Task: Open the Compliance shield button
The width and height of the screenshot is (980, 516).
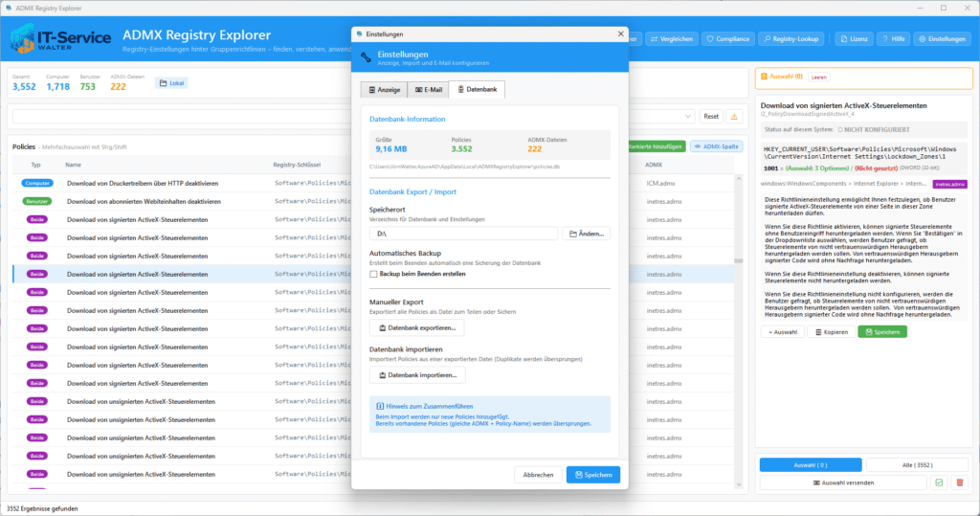Action: pos(727,39)
